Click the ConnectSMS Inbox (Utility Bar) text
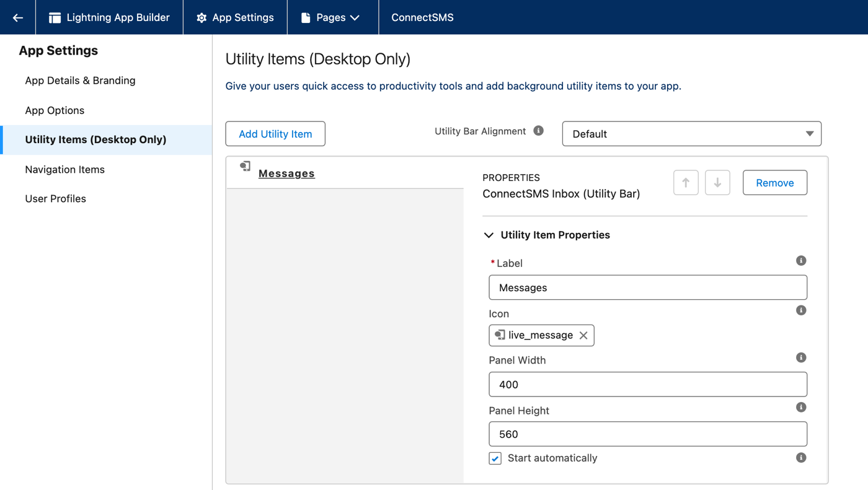This screenshot has width=868, height=490. [x=561, y=194]
